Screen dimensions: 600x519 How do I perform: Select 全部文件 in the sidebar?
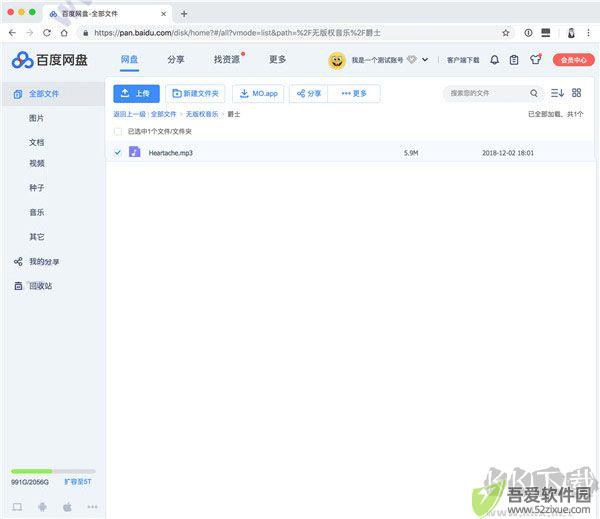pos(53,94)
